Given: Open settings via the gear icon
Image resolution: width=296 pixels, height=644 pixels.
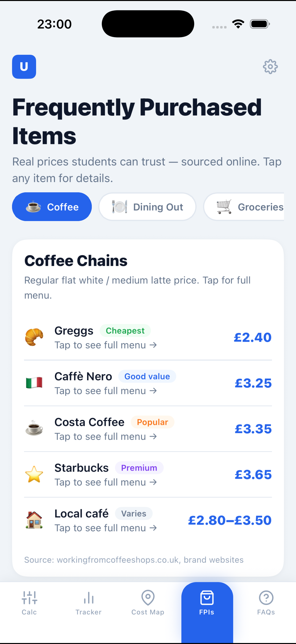Looking at the screenshot, I should click(270, 67).
